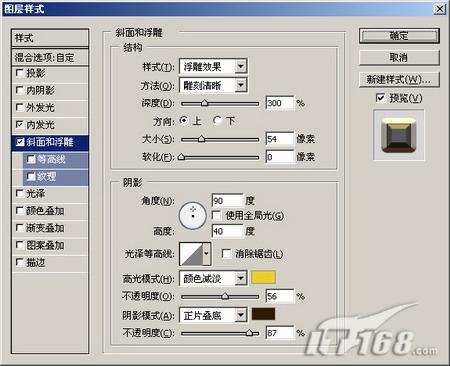Click the shadow opacity field 87
Viewport: 450px width, 366px height.
pos(280,333)
